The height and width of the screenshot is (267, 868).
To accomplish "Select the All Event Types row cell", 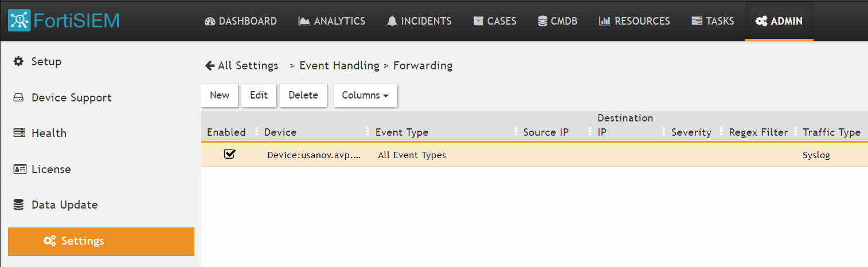I will point(412,155).
